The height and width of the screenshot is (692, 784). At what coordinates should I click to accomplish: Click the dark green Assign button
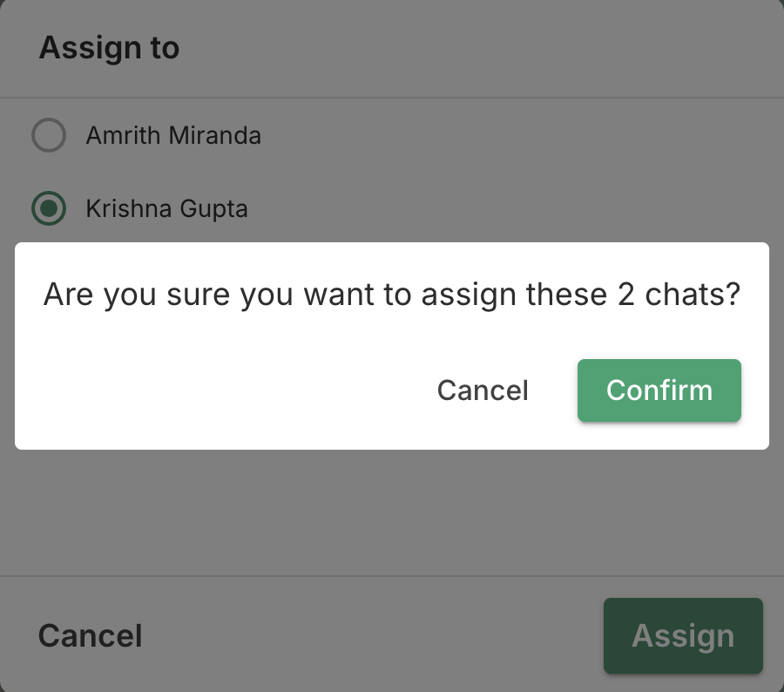683,635
